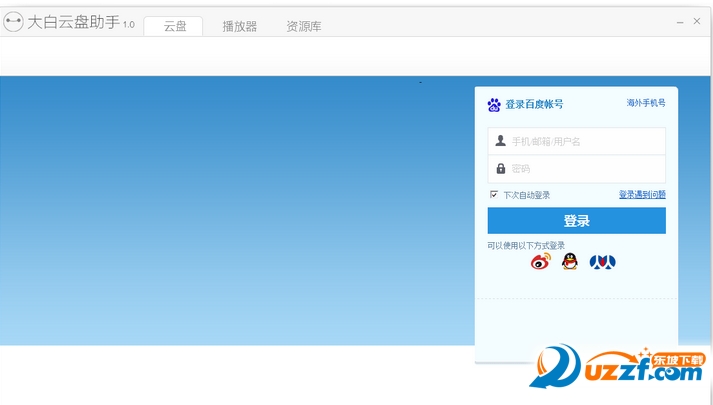
Task: Close the 大白云盘助手 window
Action: click(x=697, y=21)
